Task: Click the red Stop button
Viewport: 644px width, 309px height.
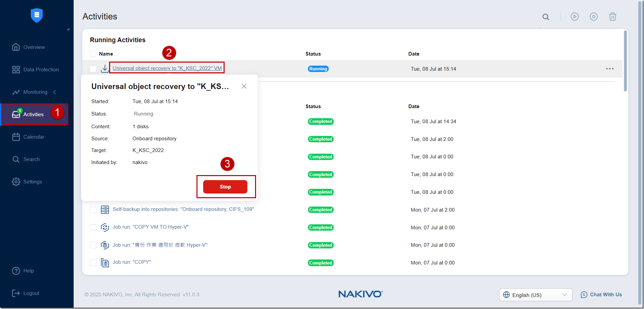Action: tap(225, 187)
